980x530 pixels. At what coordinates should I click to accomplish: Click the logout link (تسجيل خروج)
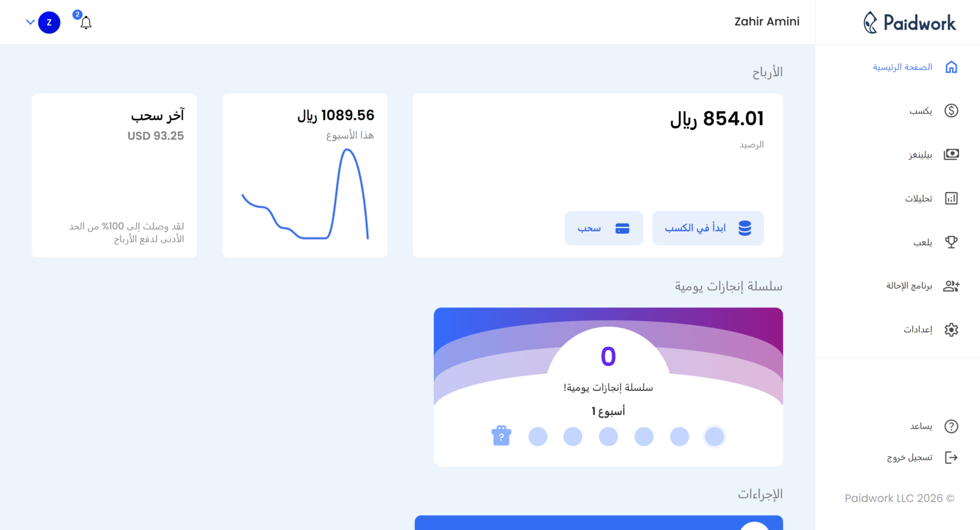[910, 458]
